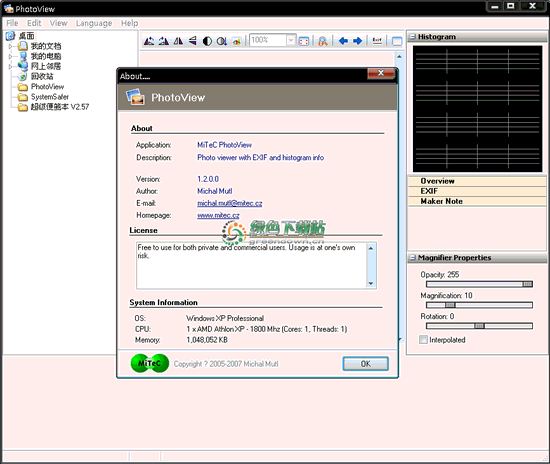Select the SystemSafer folder in tree
Screen dimensions: 550x464
pos(49,96)
